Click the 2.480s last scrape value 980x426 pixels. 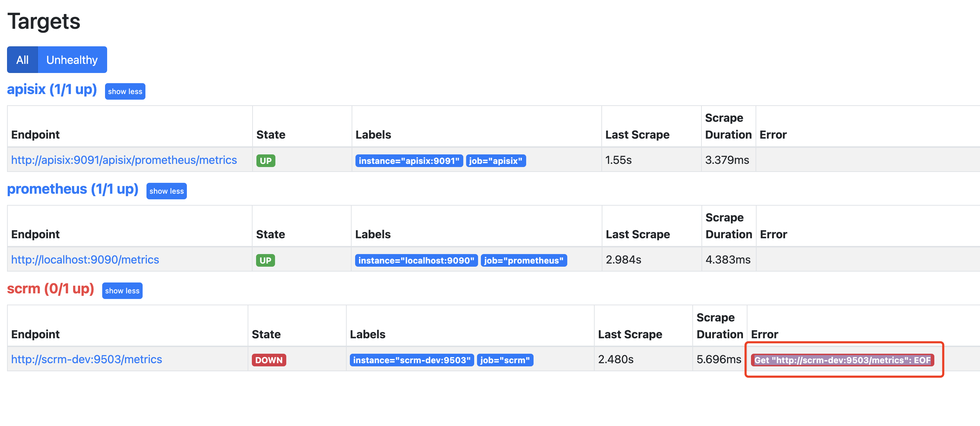(615, 359)
